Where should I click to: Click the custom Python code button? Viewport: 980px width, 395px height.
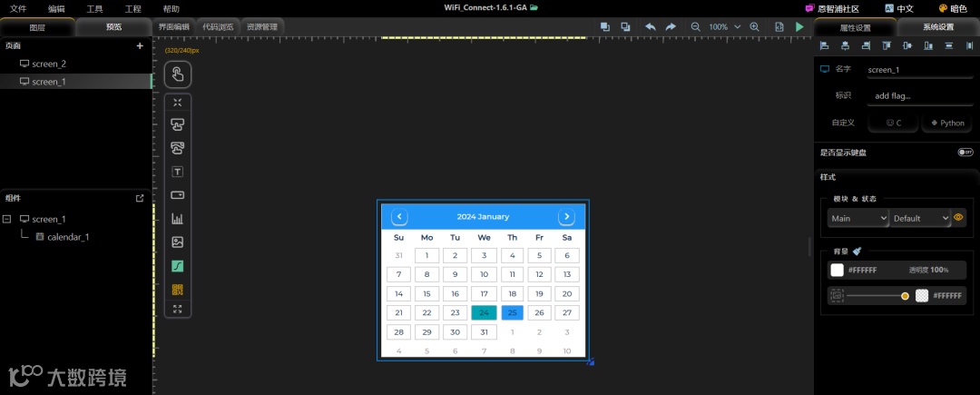tap(947, 123)
